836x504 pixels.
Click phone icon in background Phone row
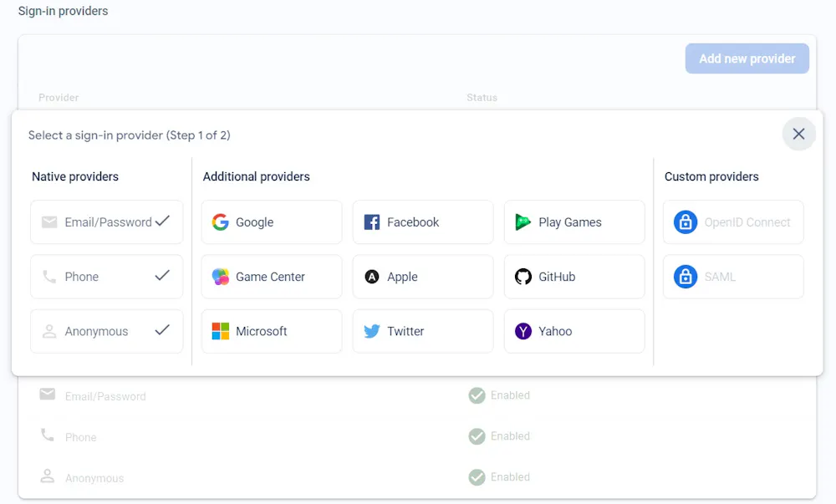(48, 435)
